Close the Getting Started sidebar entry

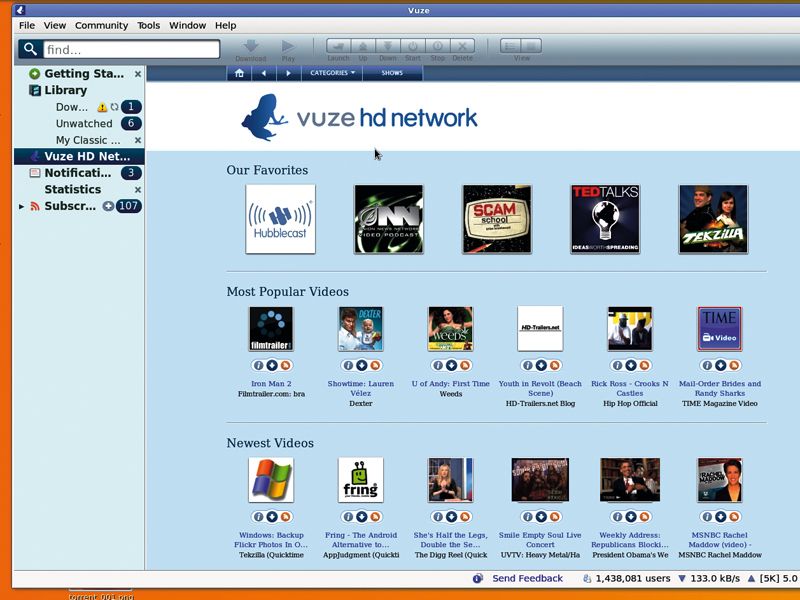[x=137, y=74]
